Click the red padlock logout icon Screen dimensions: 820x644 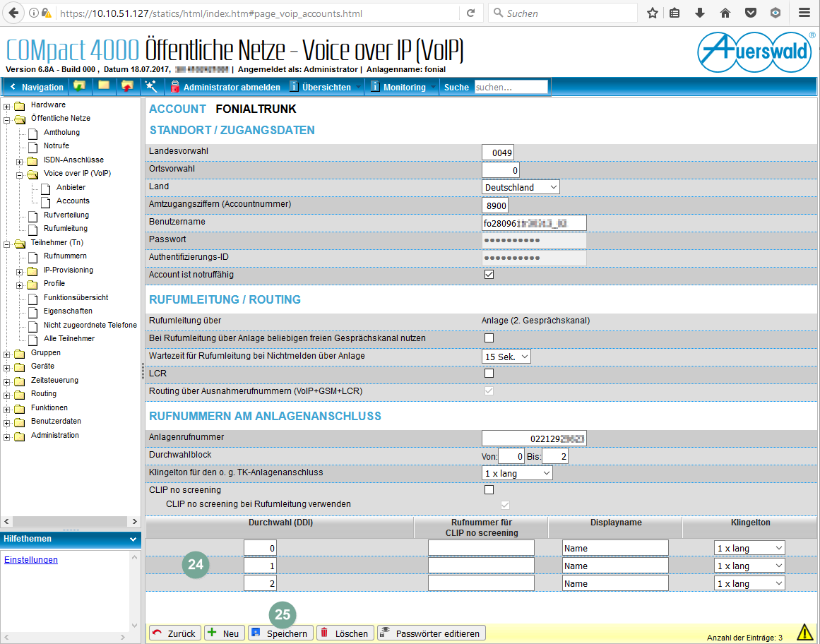pos(174,87)
